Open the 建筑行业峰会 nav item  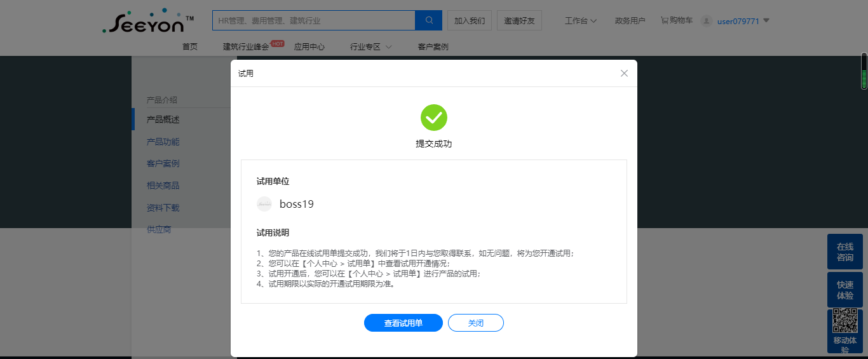245,46
